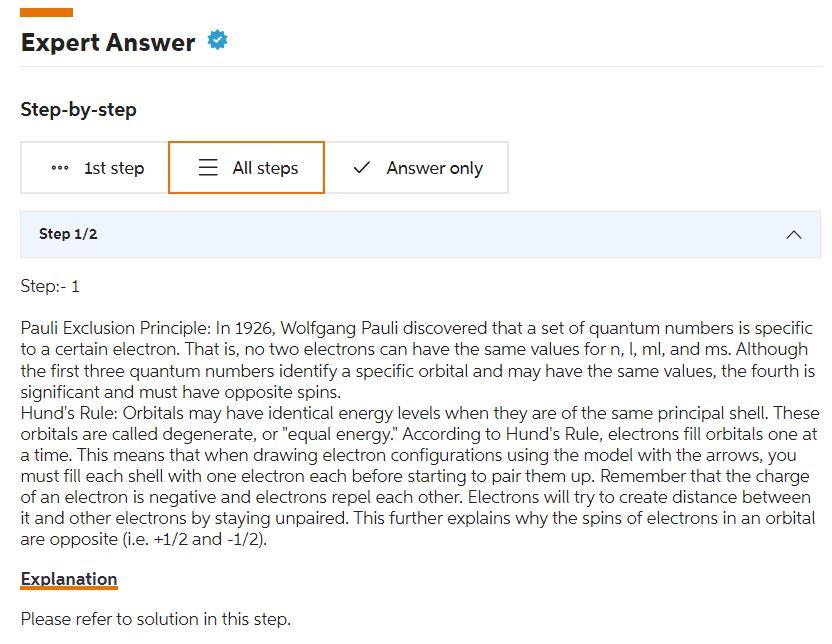Click the check icon in the Answer only segment

pyautogui.click(x=359, y=168)
